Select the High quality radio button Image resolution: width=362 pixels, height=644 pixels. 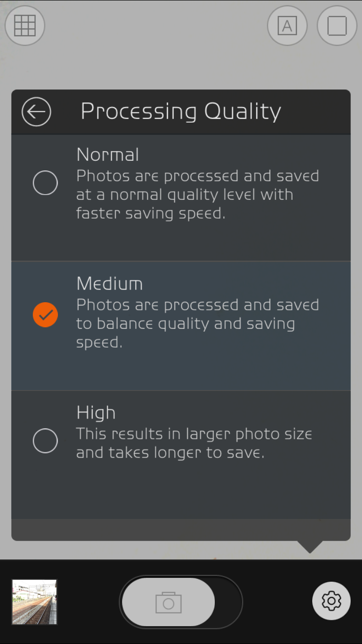click(x=45, y=441)
